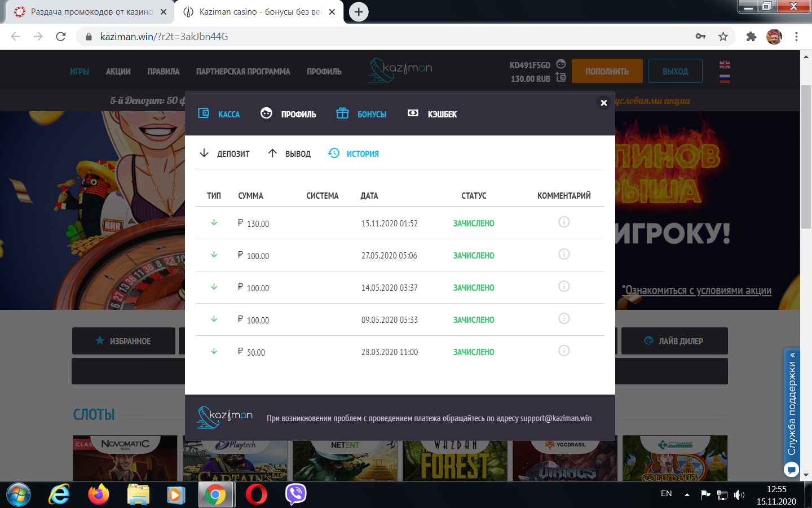Open Viber from the taskbar
This screenshot has height=508, width=812.
coord(295,494)
